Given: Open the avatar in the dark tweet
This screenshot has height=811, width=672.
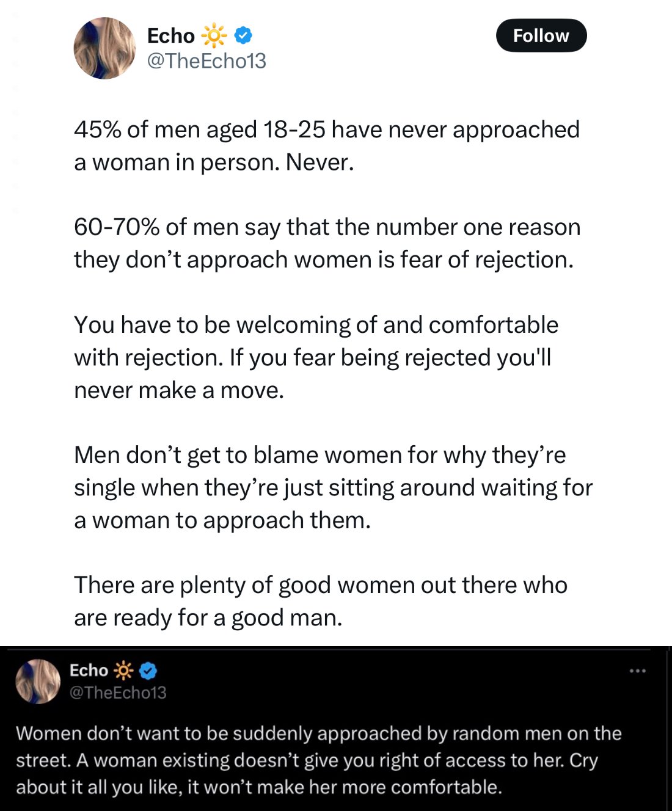Looking at the screenshot, I should click(38, 681).
